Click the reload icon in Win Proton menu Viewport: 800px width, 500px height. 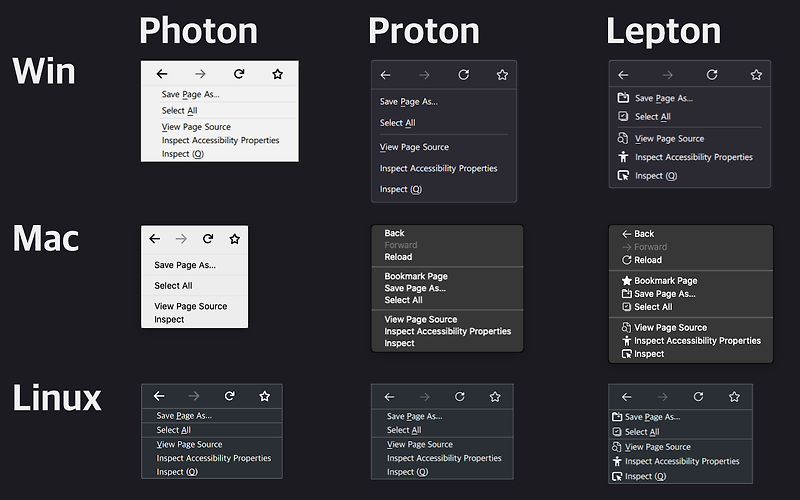[463, 75]
